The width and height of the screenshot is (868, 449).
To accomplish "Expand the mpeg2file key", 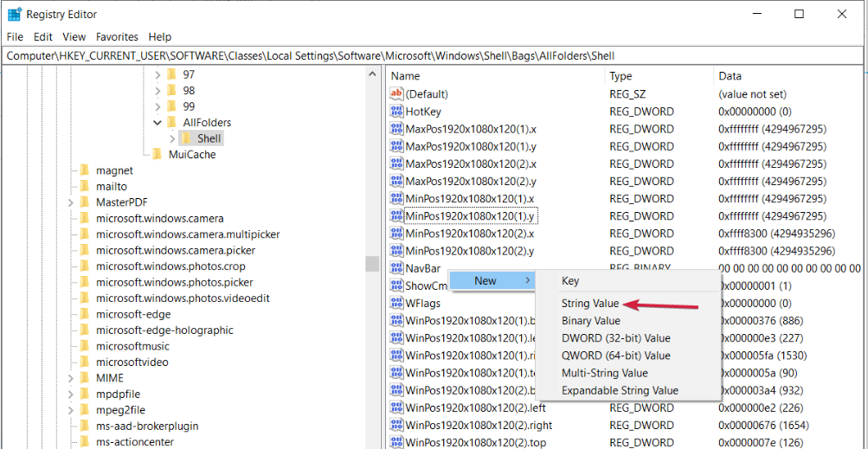I will pos(71,411).
